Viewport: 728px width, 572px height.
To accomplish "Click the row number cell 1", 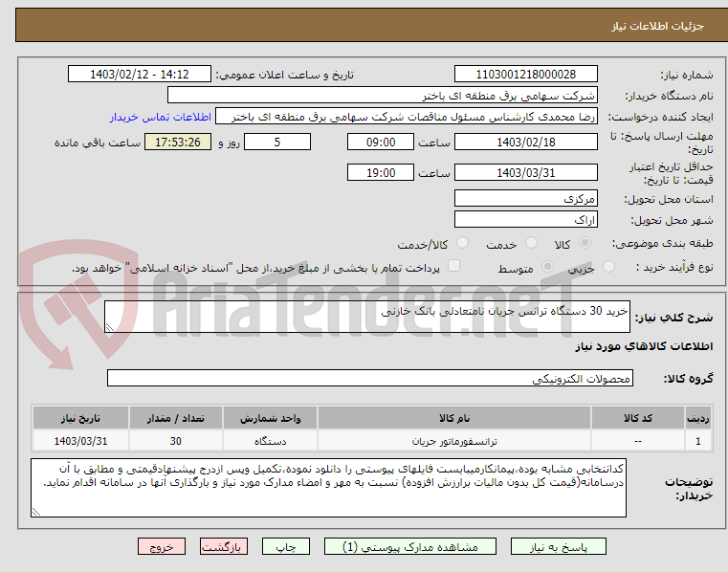I will [697, 441].
